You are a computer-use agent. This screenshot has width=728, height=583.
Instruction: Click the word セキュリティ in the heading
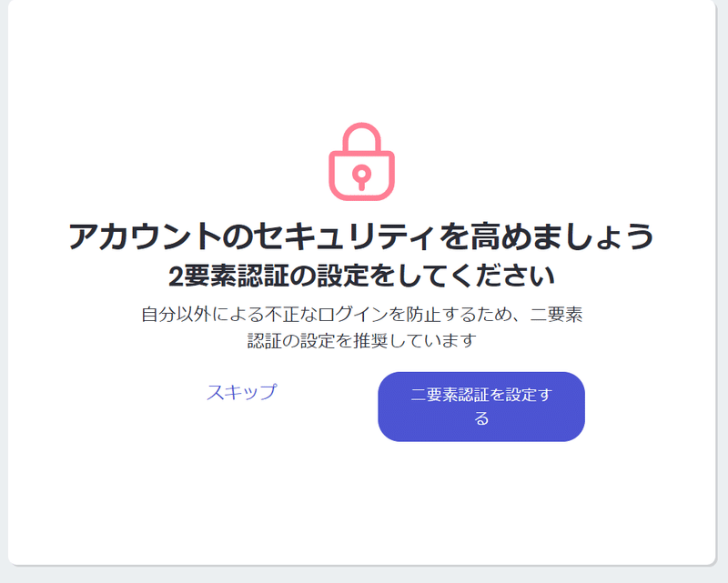click(x=345, y=236)
